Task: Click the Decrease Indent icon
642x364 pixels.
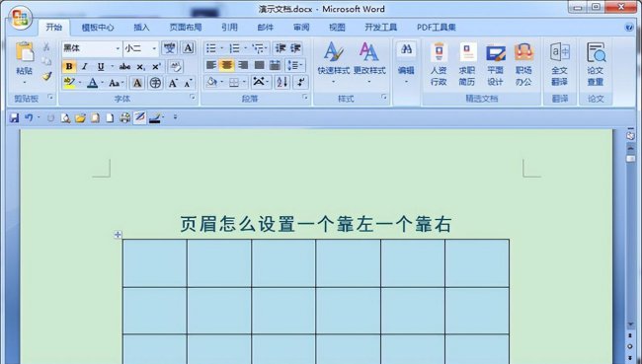Action: [x=281, y=48]
